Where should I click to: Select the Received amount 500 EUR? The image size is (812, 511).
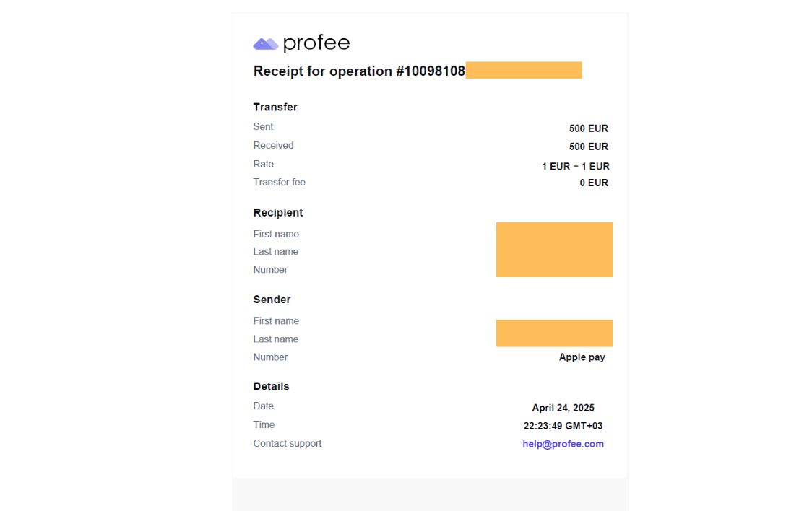[588, 147]
